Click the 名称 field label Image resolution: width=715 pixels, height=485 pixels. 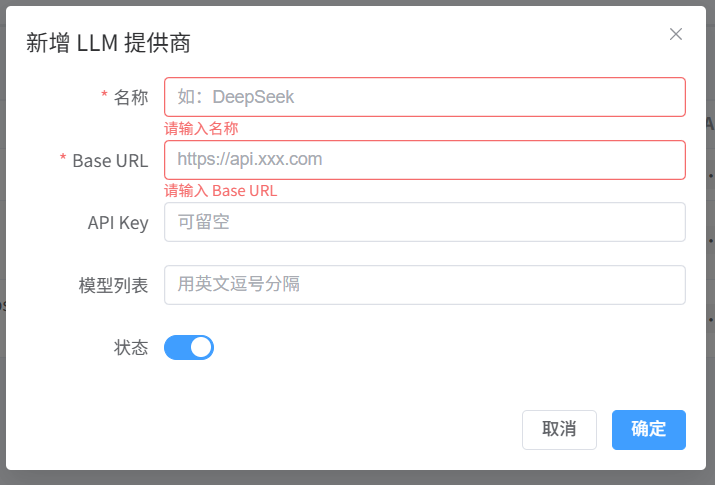click(131, 97)
